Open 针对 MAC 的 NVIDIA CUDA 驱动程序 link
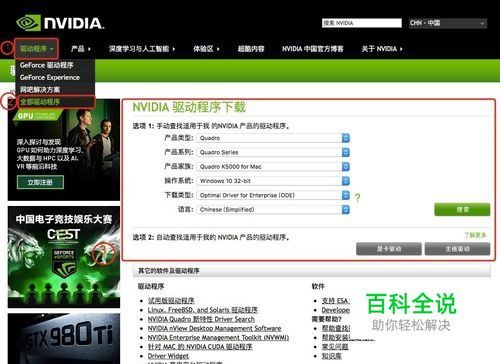The height and width of the screenshot is (364, 500). pos(200,347)
